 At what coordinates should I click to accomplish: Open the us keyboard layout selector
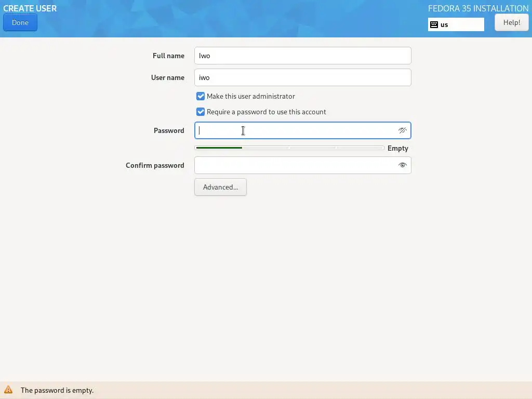click(x=456, y=24)
